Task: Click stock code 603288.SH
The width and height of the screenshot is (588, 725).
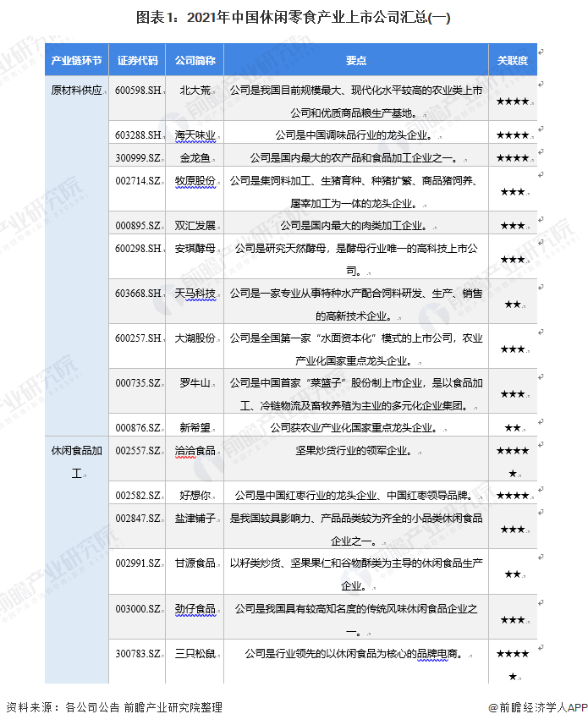Action: (x=138, y=135)
